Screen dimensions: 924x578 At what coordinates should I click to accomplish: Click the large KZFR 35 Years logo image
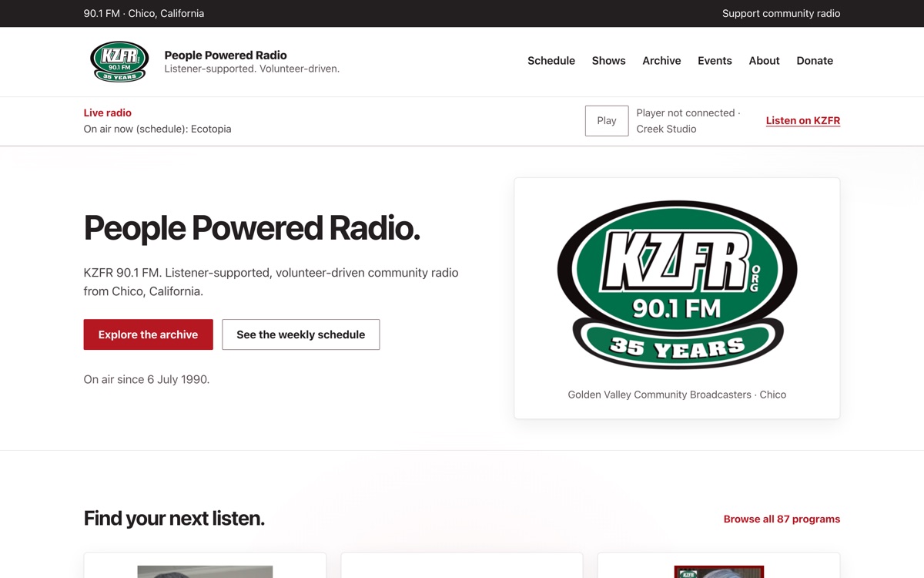click(x=677, y=284)
